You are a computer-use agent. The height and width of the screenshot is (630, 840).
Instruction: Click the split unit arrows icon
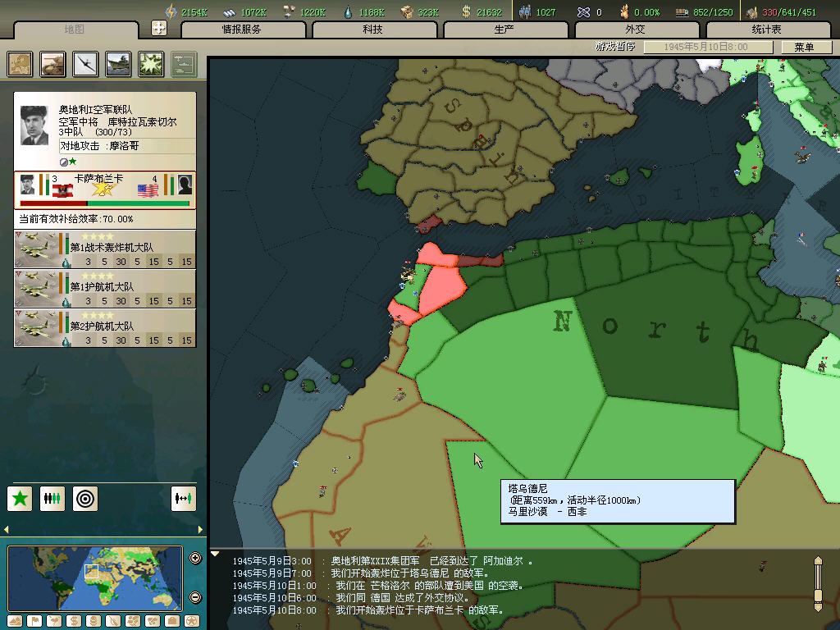tap(184, 499)
